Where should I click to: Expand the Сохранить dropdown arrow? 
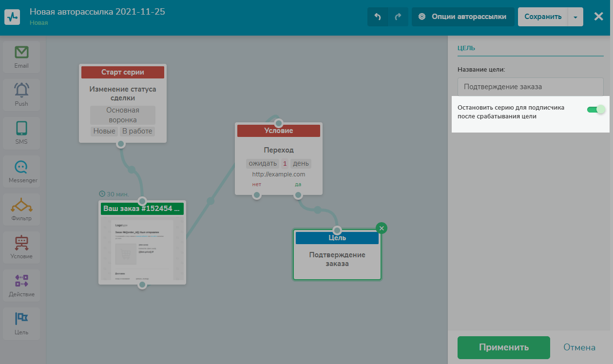pyautogui.click(x=575, y=17)
